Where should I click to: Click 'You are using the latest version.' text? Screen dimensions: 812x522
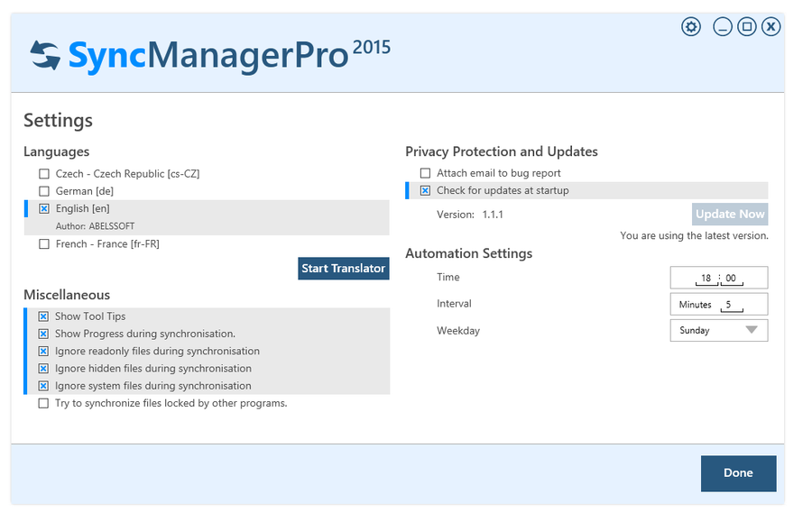694,236
